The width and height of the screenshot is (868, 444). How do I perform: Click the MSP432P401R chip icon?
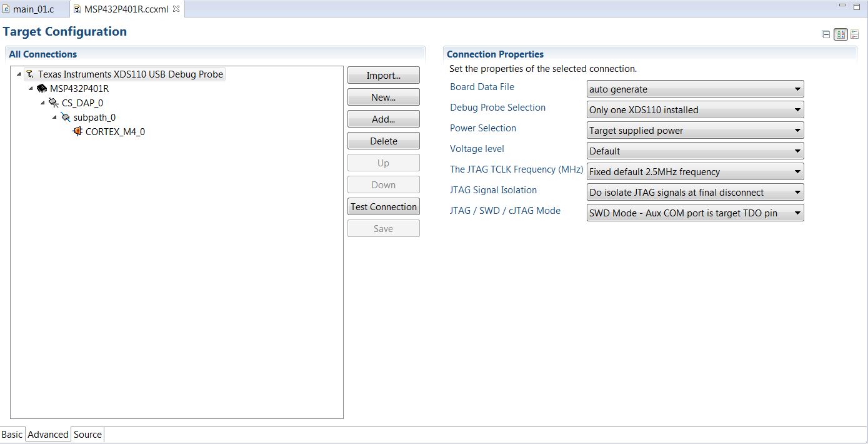pyautogui.click(x=42, y=89)
